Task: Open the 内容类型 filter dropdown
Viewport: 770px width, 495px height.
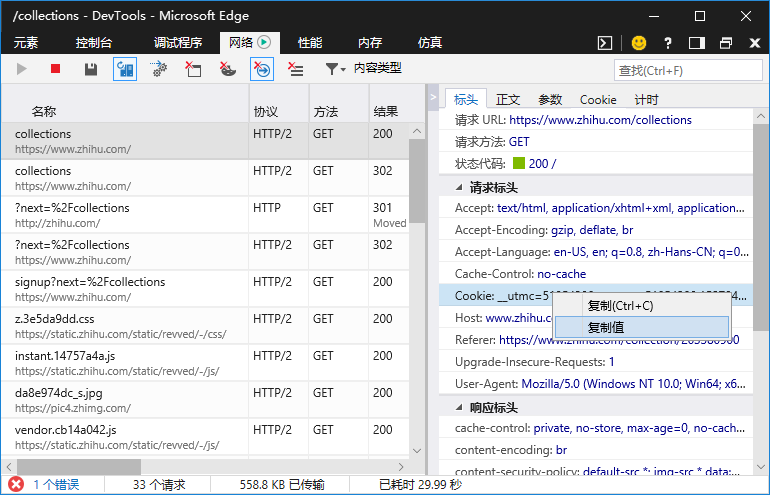Action: 363,68
